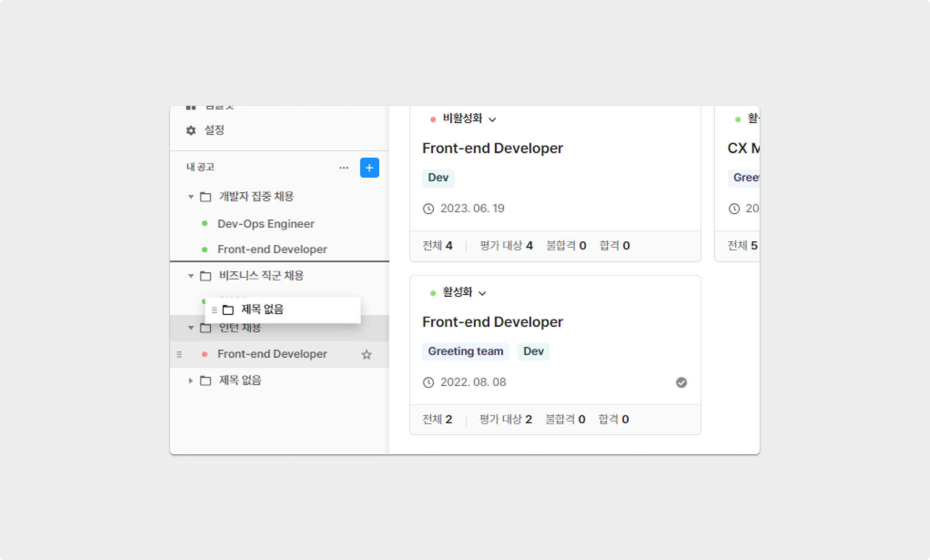Screen dimensions: 930x560
Task: Open Front-end Developer card title dated 2022
Action: pyautogui.click(x=492, y=322)
